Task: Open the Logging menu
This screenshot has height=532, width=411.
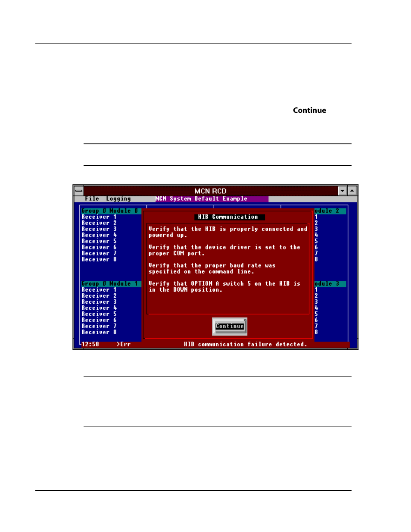Action: (x=118, y=199)
